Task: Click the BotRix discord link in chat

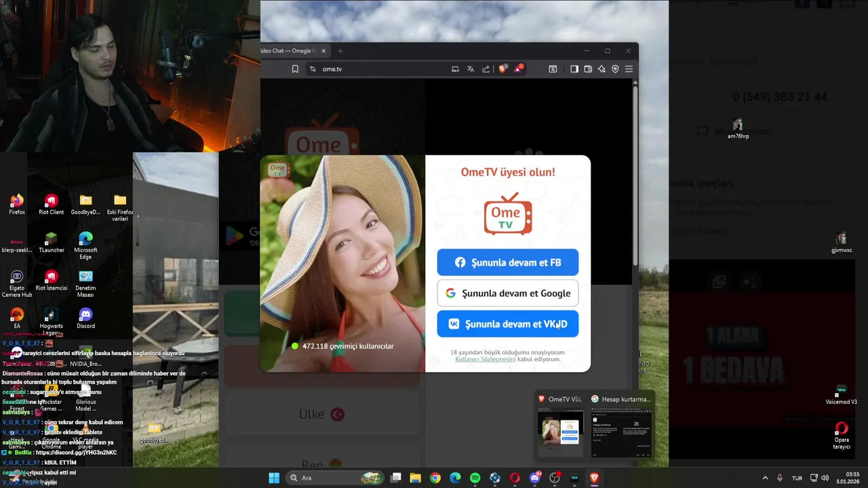Action: 76,453
